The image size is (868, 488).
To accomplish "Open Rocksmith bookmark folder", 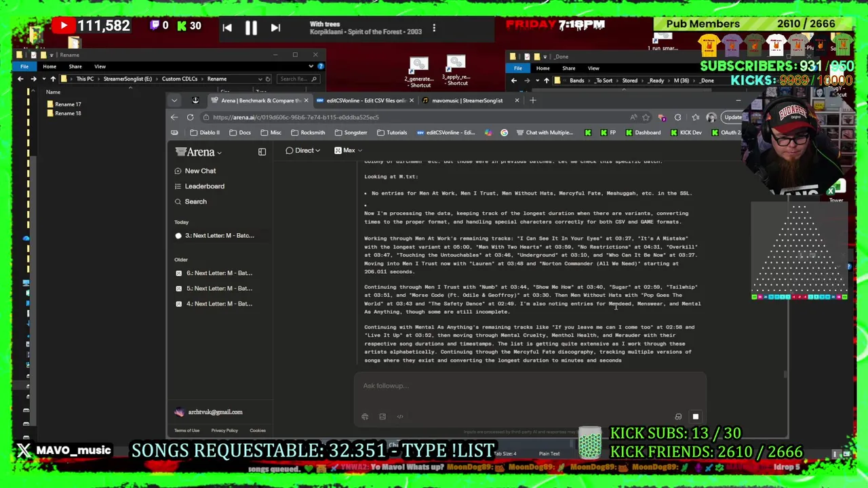I will coord(309,133).
